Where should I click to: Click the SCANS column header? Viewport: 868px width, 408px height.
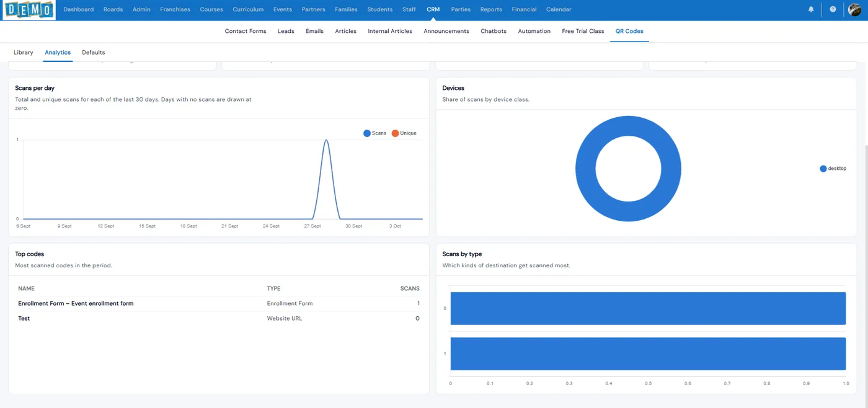410,288
